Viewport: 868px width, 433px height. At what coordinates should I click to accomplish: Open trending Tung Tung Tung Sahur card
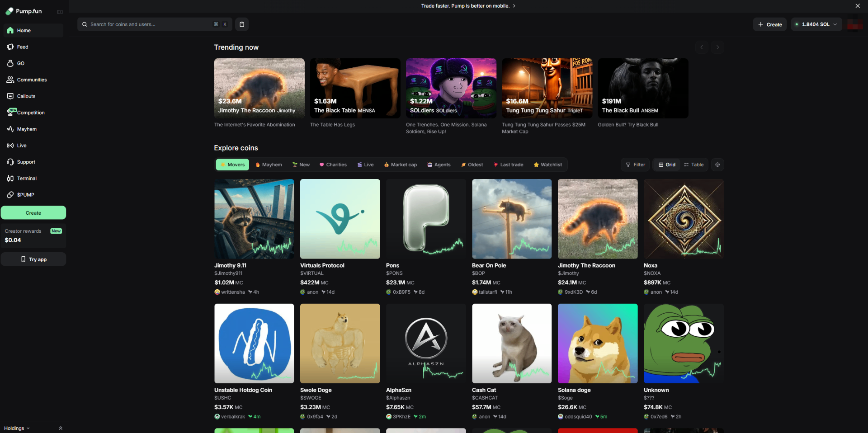(547, 88)
